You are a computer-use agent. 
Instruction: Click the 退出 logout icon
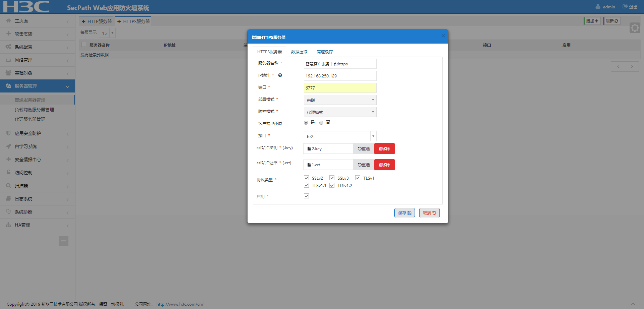(625, 6)
